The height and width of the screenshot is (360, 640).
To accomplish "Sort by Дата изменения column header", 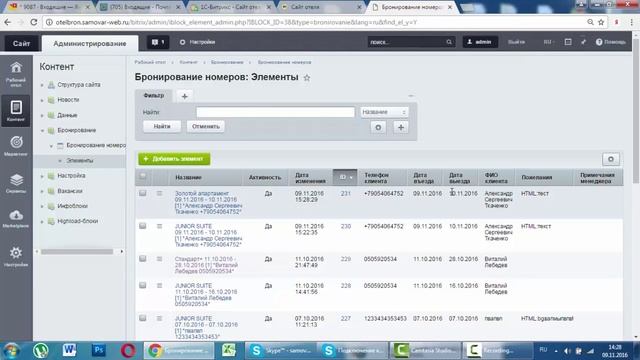I will pyautogui.click(x=311, y=178).
